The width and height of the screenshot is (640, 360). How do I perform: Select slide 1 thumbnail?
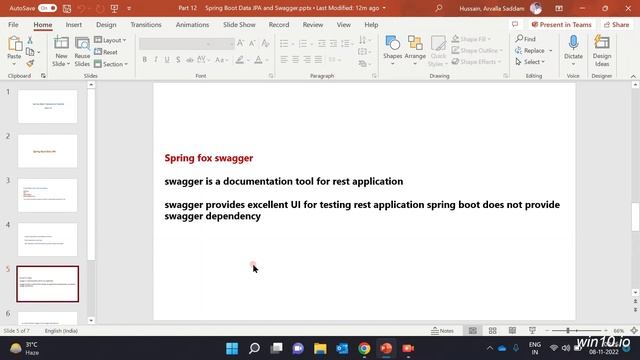pyautogui.click(x=47, y=107)
